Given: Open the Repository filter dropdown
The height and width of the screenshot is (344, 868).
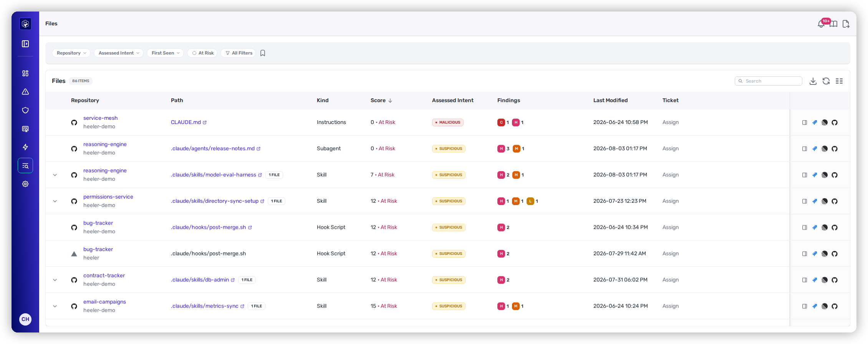Looking at the screenshot, I should (x=71, y=53).
